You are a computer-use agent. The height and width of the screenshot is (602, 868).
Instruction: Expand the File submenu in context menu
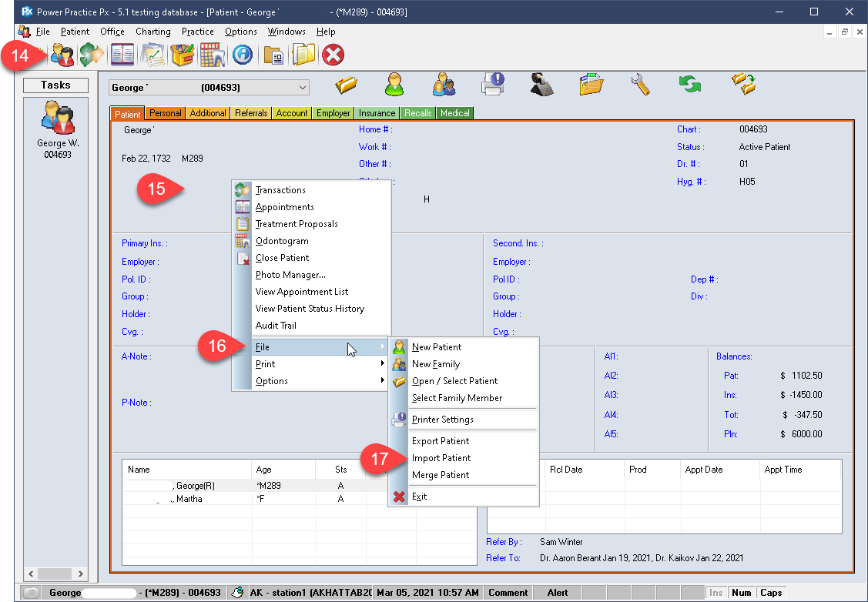[x=320, y=347]
